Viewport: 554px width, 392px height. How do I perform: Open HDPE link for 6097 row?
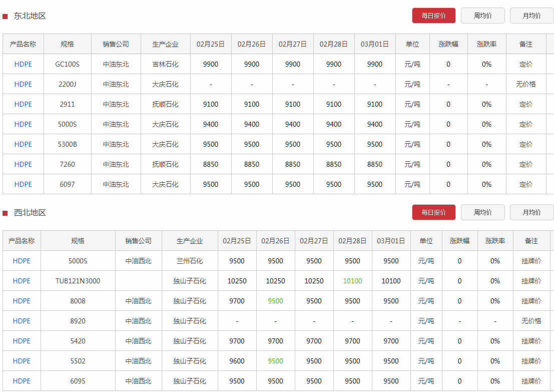pos(23,185)
